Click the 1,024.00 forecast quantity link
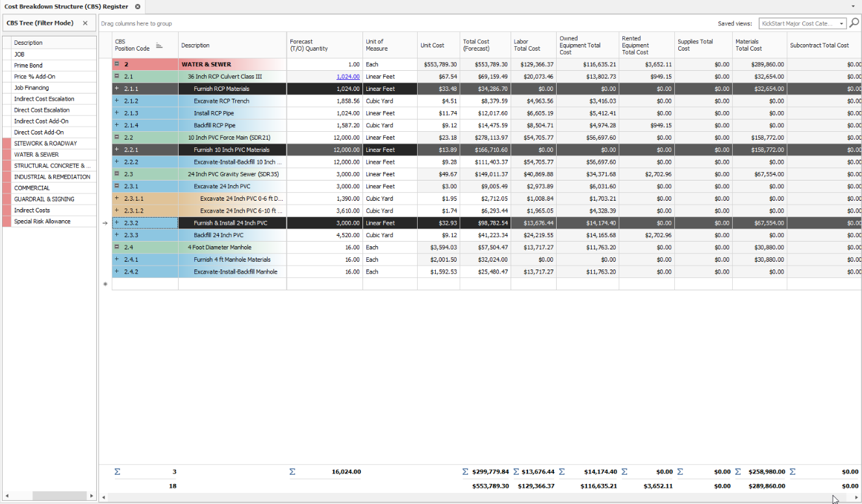The width and height of the screenshot is (862, 504). pyautogui.click(x=348, y=77)
